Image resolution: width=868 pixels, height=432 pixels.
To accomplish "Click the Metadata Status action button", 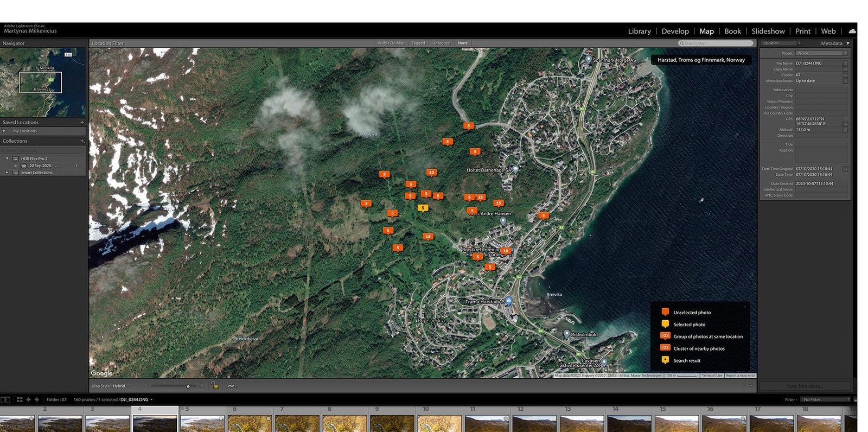I will point(845,81).
